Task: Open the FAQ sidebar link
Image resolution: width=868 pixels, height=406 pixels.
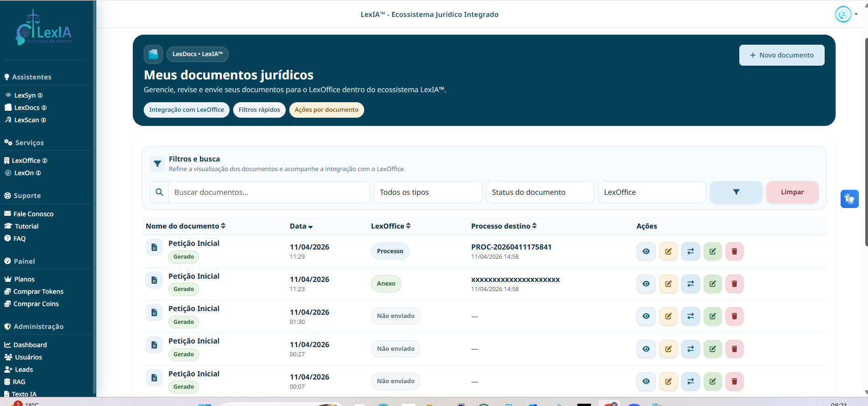Action: coord(15,239)
